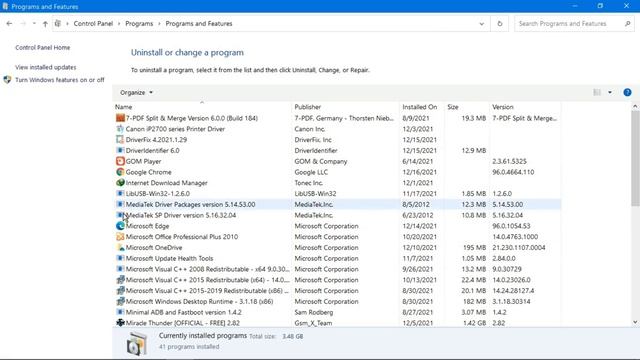Click the Microsoft OneDrive icon
640x360 pixels.
tap(120, 247)
